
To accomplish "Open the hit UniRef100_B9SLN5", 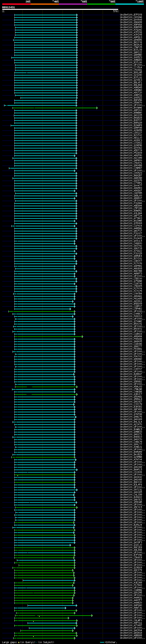I will [131, 72].
